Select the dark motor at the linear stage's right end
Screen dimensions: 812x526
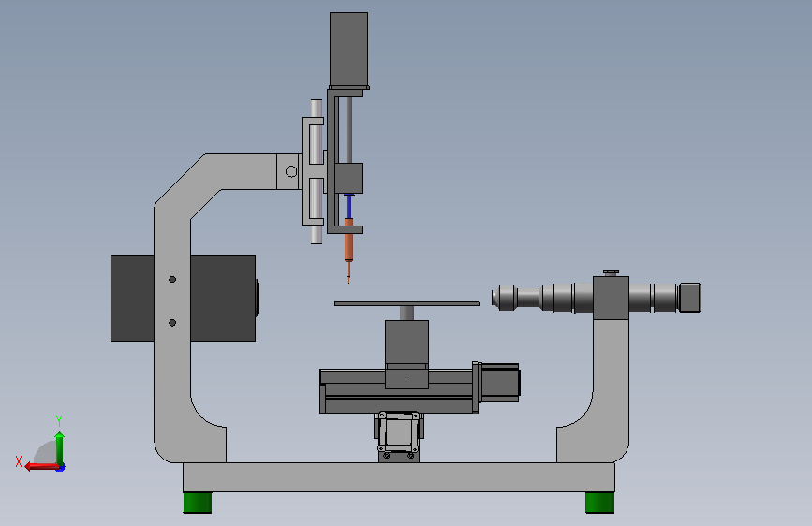(x=500, y=382)
